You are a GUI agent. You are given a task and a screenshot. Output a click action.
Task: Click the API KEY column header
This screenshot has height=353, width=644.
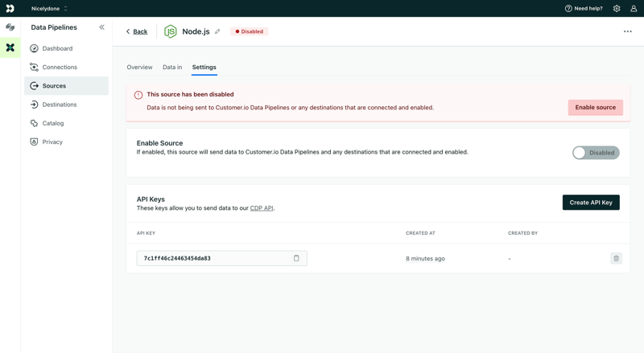click(x=146, y=233)
